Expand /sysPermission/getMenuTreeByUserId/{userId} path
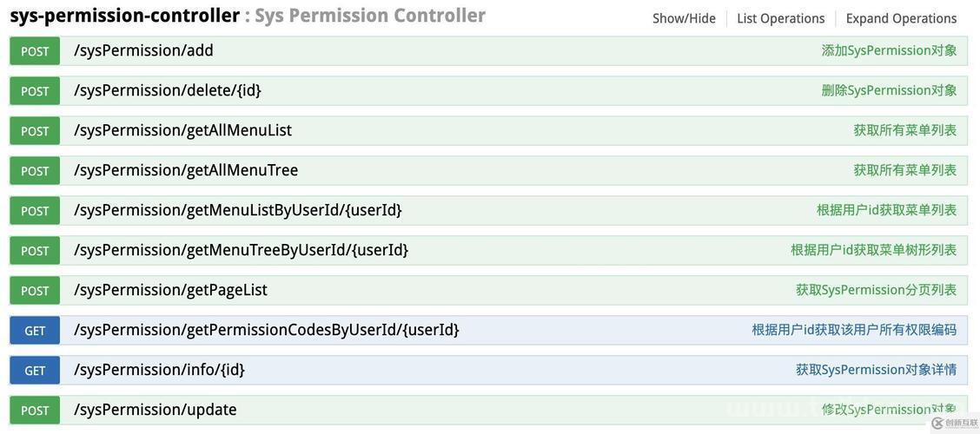Screen dimensions: 980x434 click(x=241, y=250)
